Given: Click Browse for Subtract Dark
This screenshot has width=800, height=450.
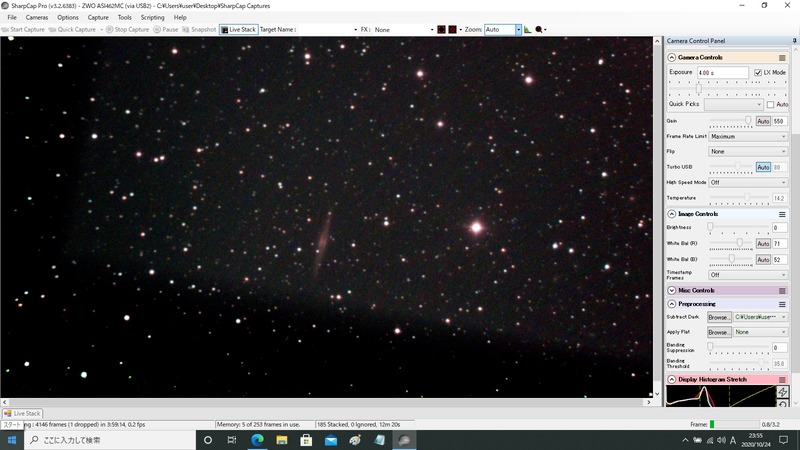Looking at the screenshot, I should pos(719,317).
